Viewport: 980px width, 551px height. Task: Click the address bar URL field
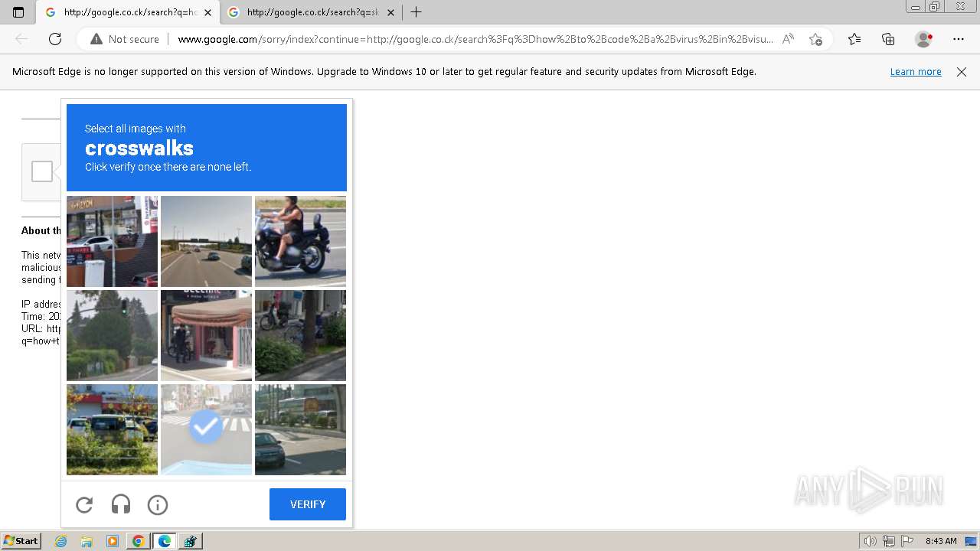[x=475, y=39]
